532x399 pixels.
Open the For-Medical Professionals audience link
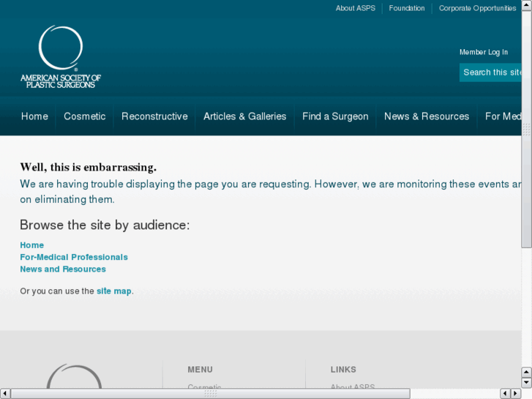click(x=74, y=257)
